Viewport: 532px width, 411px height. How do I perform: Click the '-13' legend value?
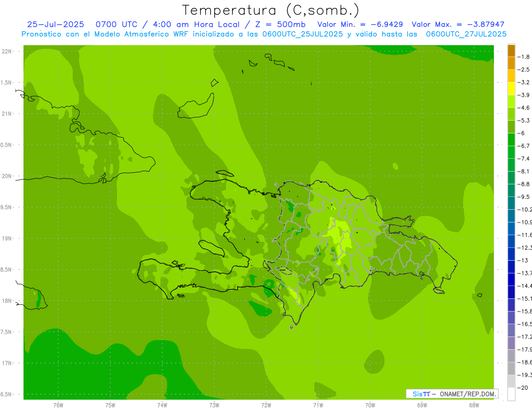pos(523,260)
